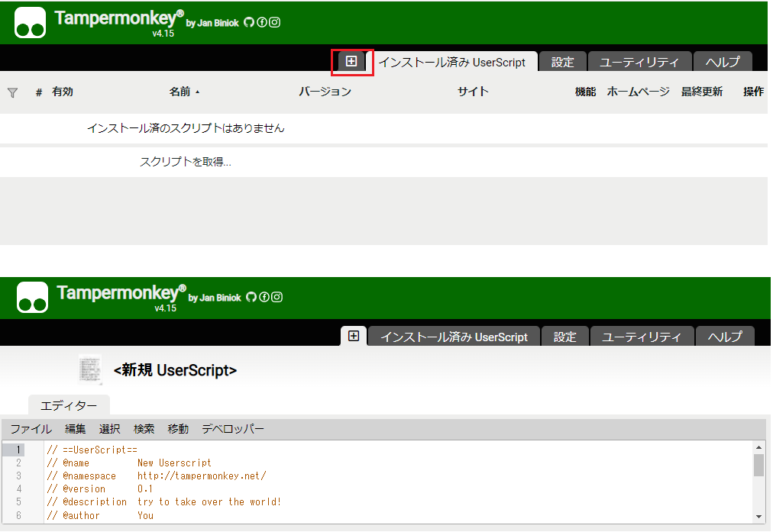Click the @version 0.1 line
This screenshot has height=532, width=773.
click(x=100, y=489)
